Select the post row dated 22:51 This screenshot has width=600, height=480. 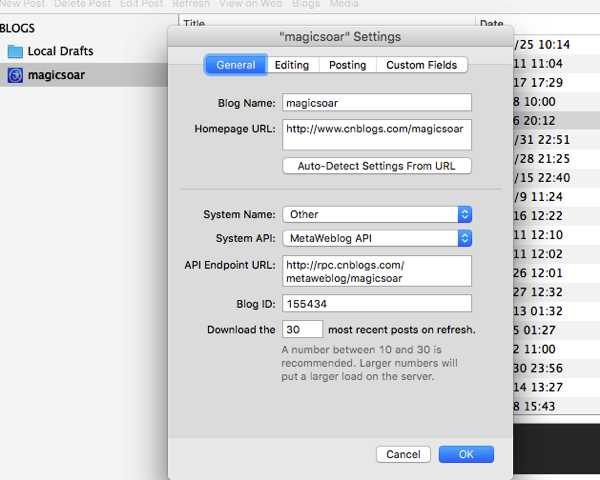point(556,140)
